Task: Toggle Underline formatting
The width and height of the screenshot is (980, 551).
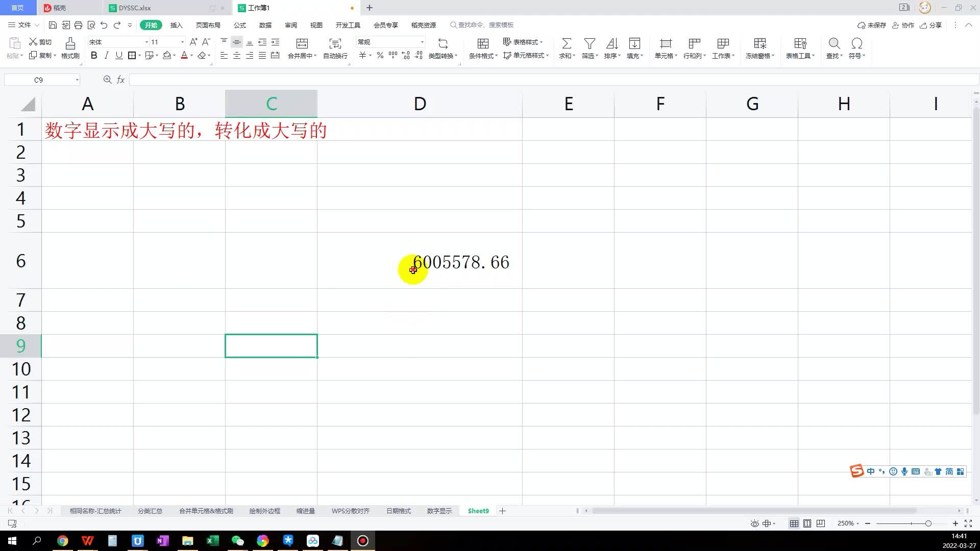Action: click(x=119, y=55)
